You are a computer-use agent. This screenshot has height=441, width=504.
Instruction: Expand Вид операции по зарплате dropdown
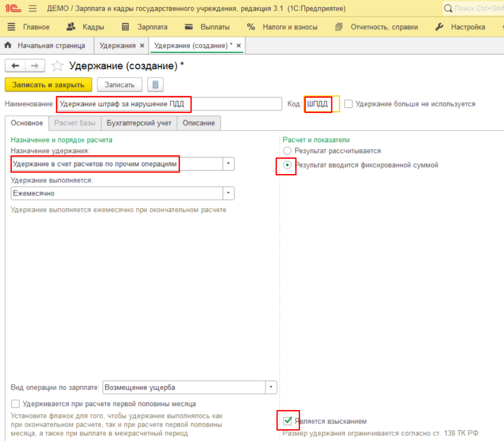pyautogui.click(x=271, y=387)
